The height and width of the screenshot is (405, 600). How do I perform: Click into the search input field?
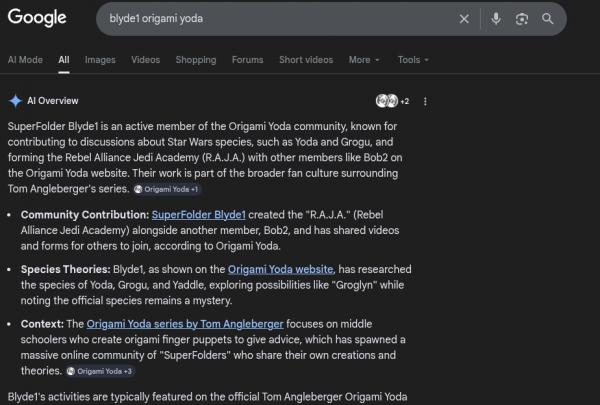click(x=270, y=19)
